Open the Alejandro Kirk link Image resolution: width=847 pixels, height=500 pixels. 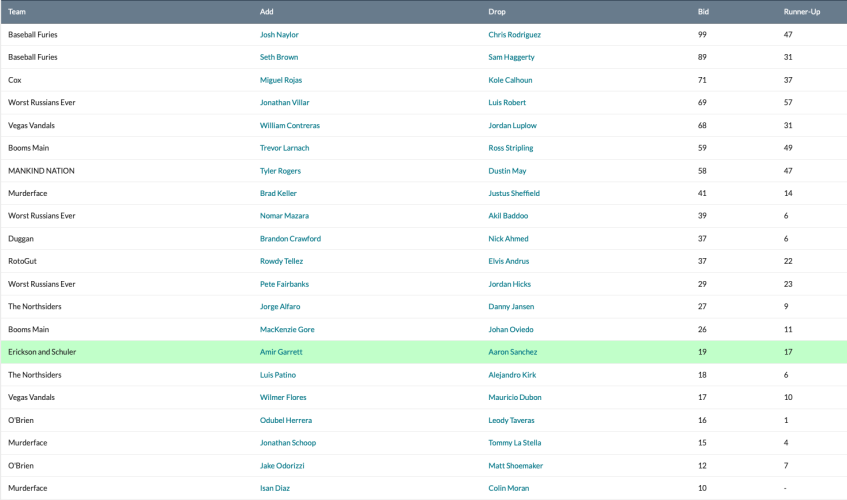512,375
